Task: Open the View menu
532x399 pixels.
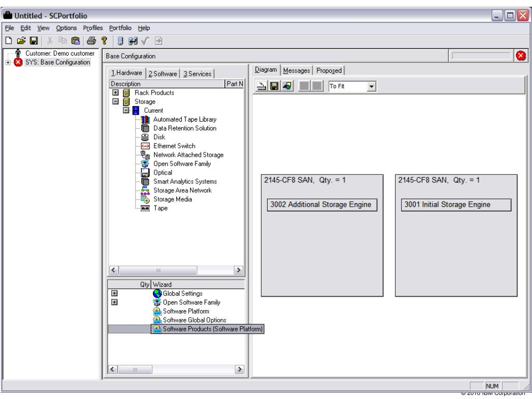Action: [x=43, y=28]
